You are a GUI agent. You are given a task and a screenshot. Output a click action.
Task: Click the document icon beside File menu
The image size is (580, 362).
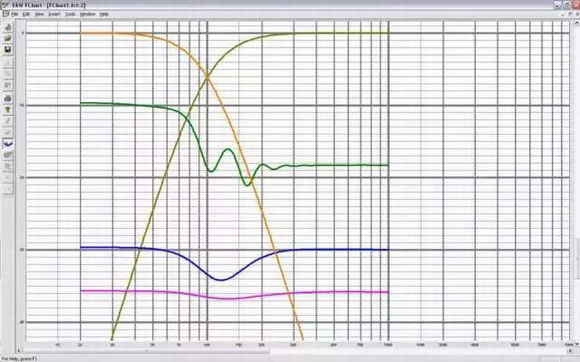[5, 14]
